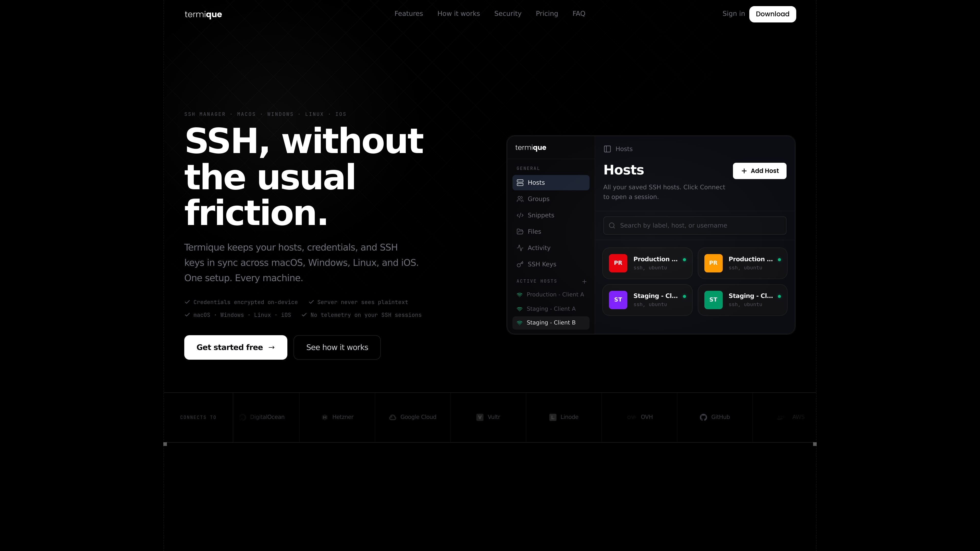Select the orange PR Production host avatar

713,263
